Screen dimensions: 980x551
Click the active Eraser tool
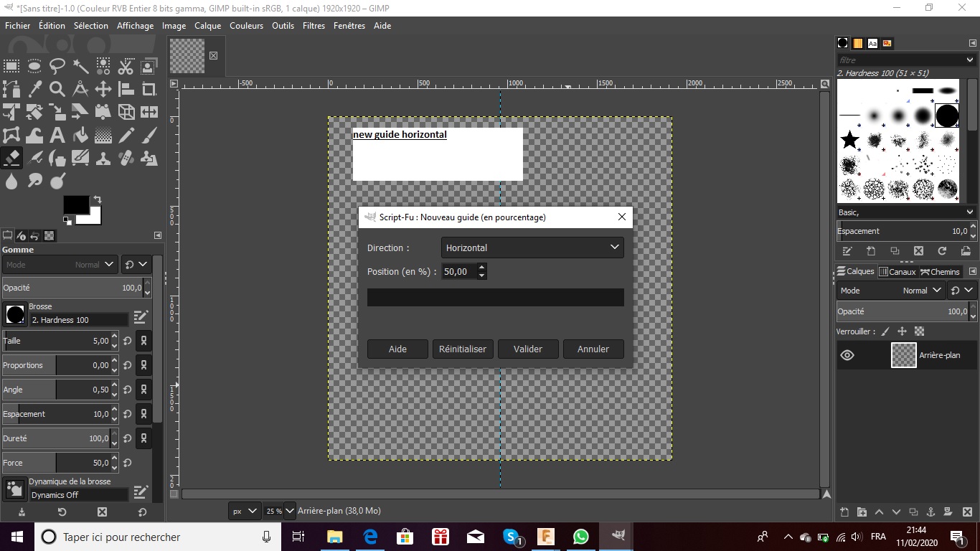(11, 158)
